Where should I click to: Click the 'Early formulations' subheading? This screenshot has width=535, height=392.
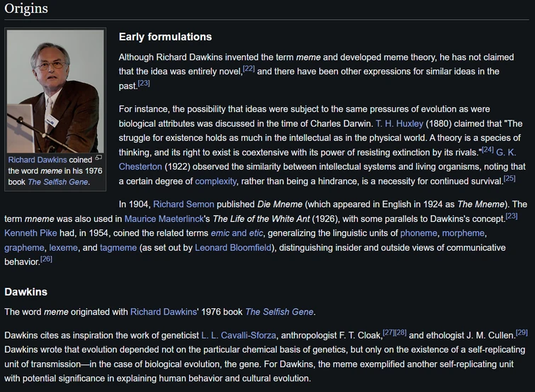pos(165,37)
